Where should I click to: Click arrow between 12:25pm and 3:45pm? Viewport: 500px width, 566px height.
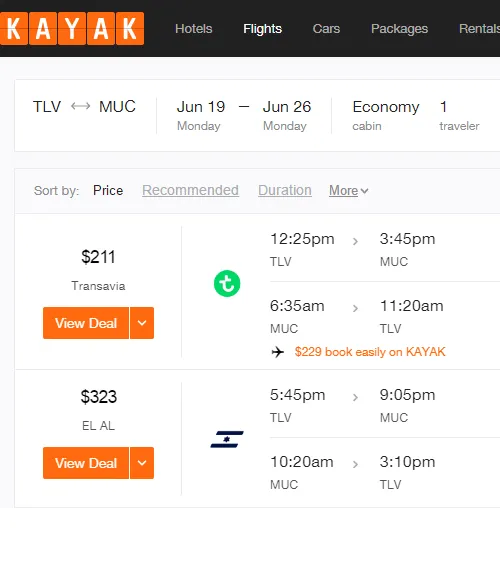[355, 241]
